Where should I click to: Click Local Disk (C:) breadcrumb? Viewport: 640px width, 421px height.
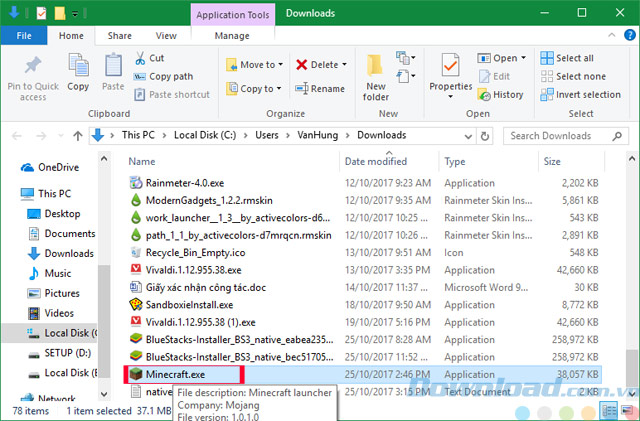[205, 135]
